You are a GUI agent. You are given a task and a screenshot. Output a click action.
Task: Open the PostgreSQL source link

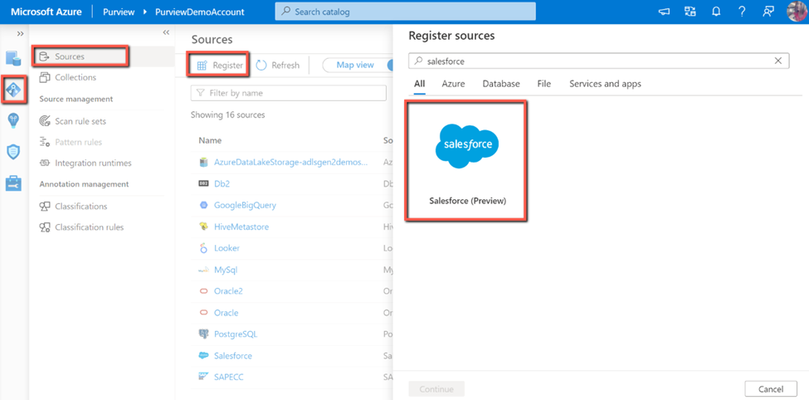click(x=236, y=334)
